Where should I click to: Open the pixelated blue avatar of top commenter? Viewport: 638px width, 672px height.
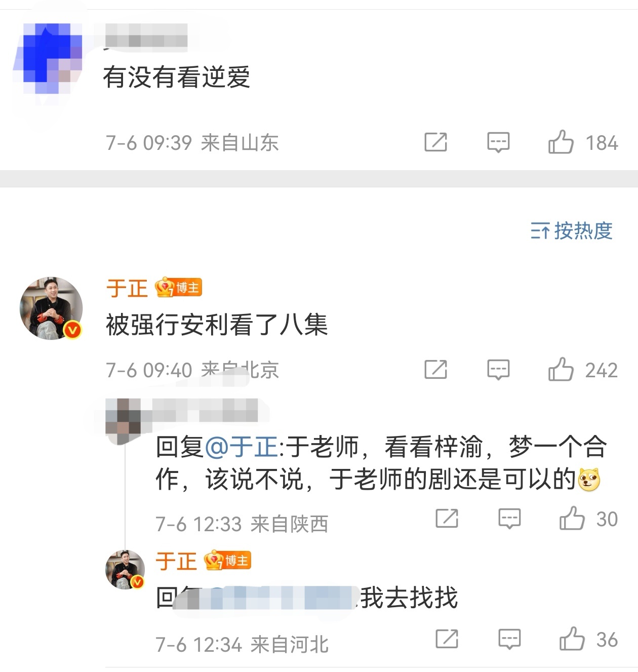pyautogui.click(x=48, y=57)
